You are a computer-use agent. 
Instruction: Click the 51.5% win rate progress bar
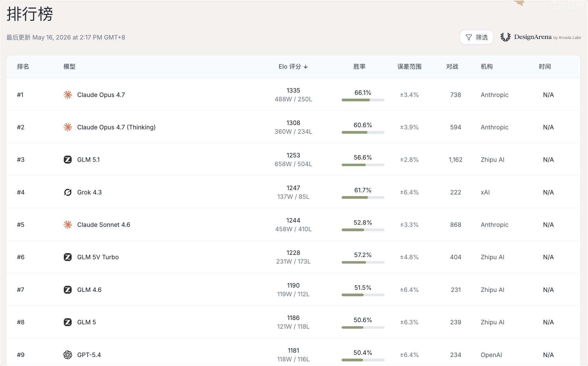tap(363, 295)
